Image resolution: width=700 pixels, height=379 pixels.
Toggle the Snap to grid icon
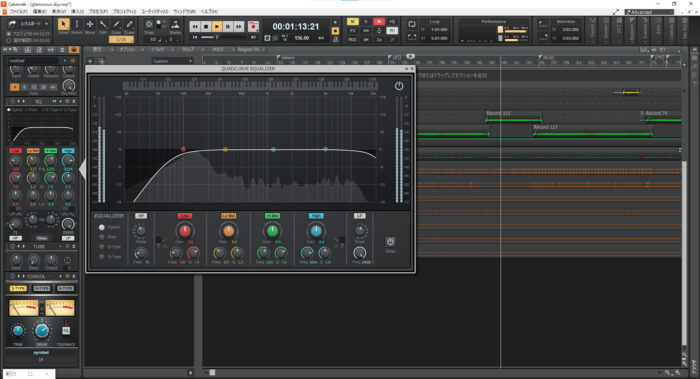[149, 25]
